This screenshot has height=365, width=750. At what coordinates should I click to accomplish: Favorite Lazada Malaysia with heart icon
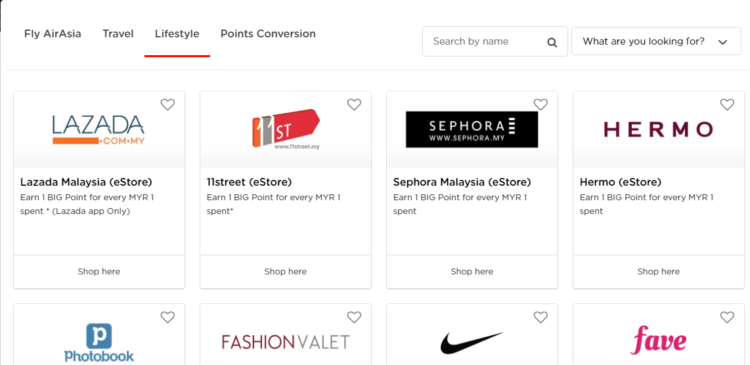167,104
